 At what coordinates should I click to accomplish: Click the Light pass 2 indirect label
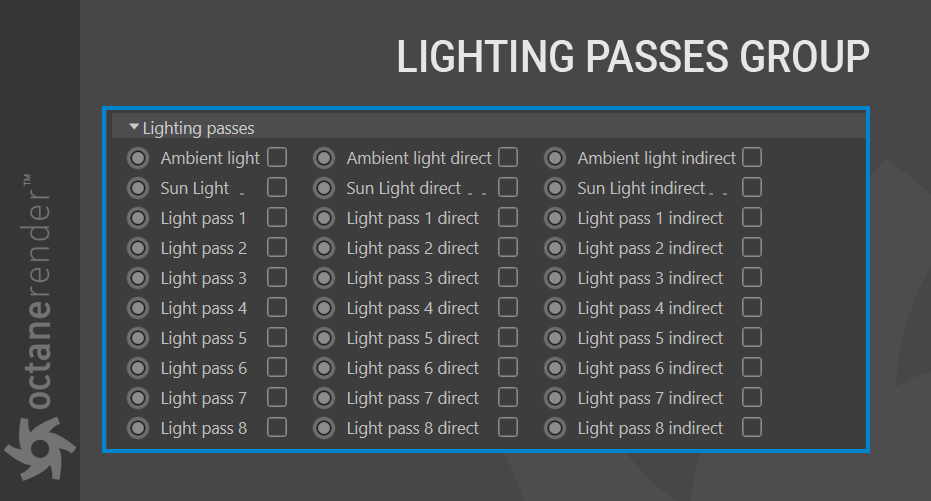point(650,248)
